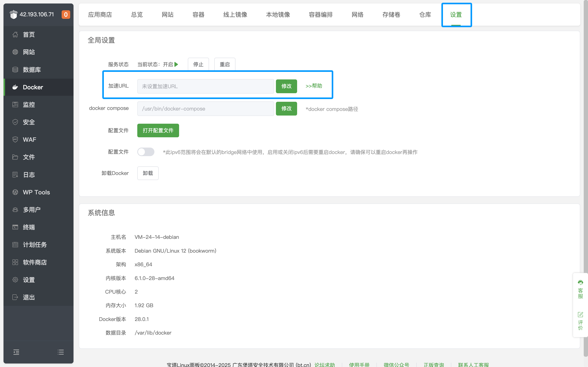Open the 客服 support headset icon

[580, 283]
